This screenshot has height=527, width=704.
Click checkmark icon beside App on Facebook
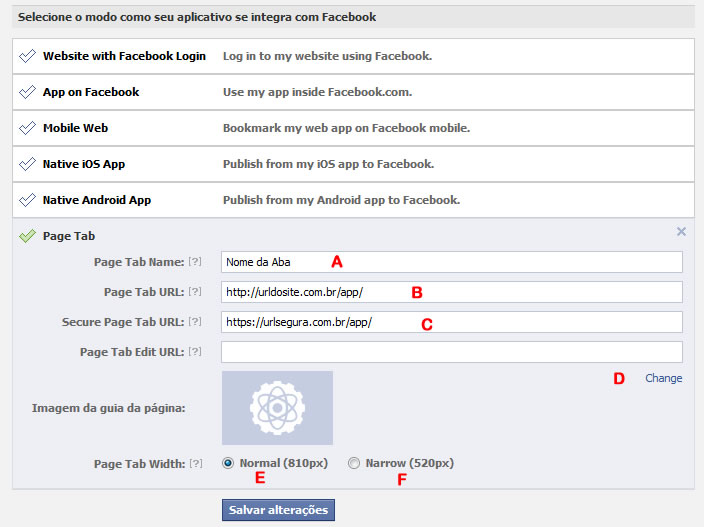pyautogui.click(x=27, y=92)
